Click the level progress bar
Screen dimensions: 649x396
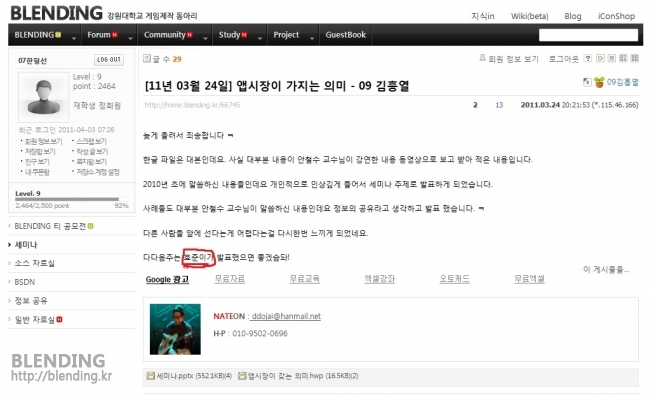click(x=72, y=199)
